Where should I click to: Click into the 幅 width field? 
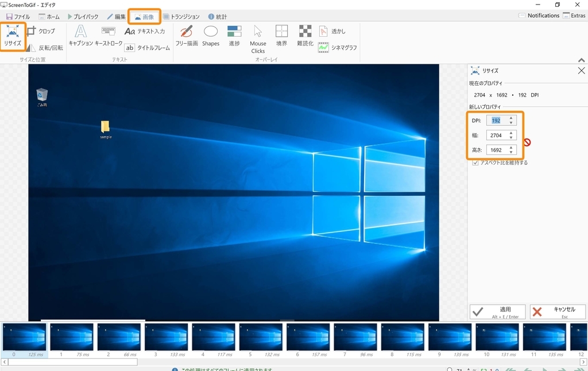tap(497, 135)
